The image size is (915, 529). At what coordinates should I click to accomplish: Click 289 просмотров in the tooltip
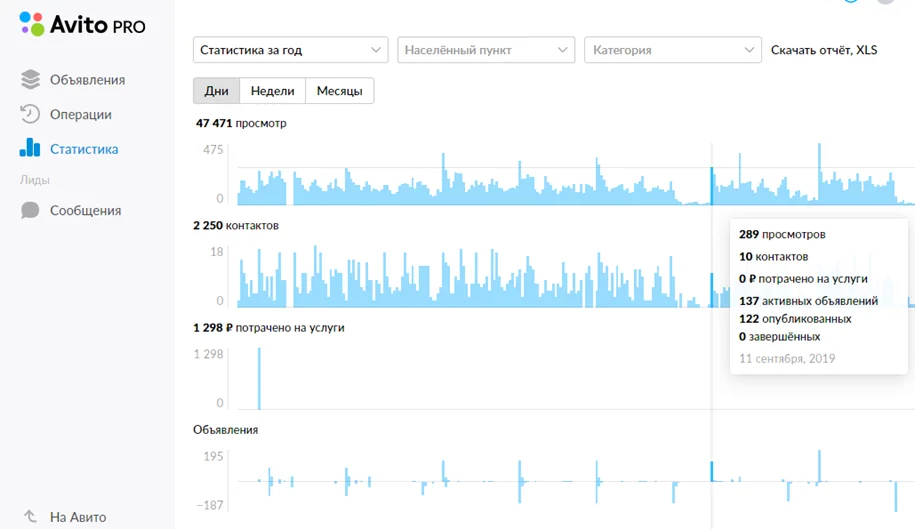coord(782,234)
